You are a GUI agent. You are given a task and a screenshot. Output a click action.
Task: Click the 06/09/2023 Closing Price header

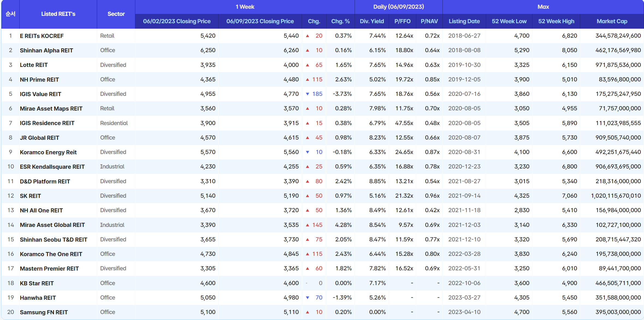(260, 21)
